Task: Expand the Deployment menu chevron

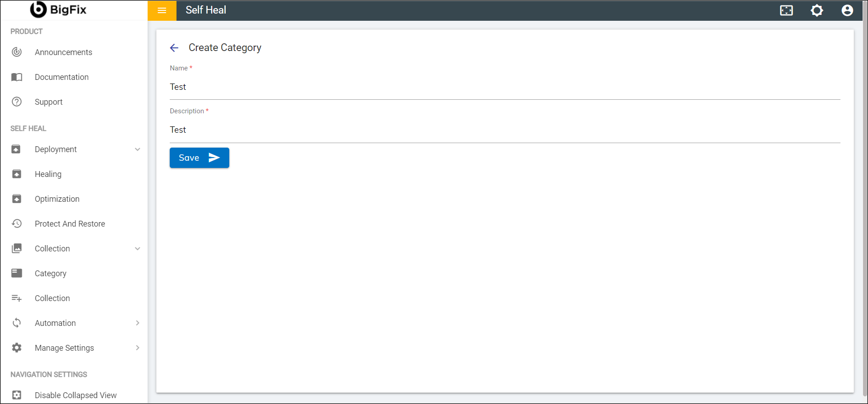Action: click(138, 149)
